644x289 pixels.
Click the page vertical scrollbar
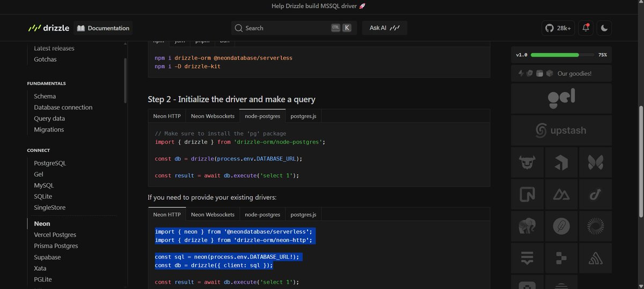(641, 161)
